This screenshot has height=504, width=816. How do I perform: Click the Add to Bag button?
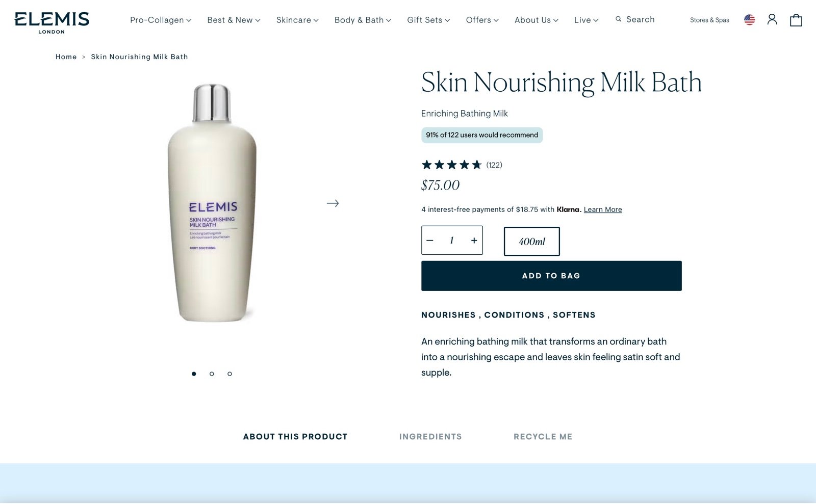(551, 276)
